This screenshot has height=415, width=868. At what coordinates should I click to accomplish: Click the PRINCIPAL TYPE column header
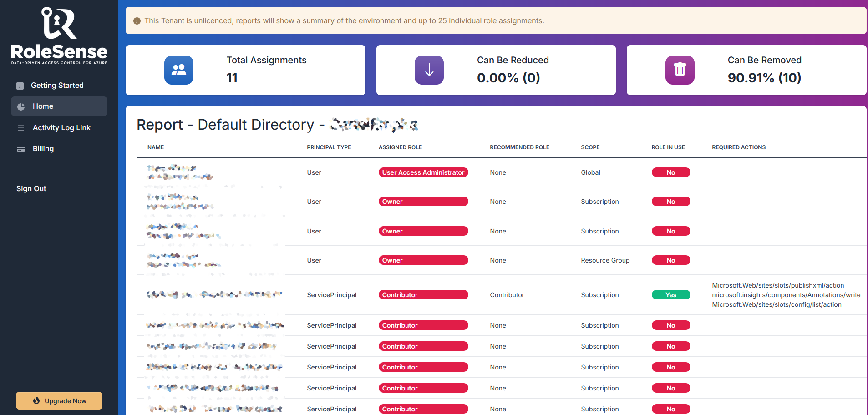[329, 147]
